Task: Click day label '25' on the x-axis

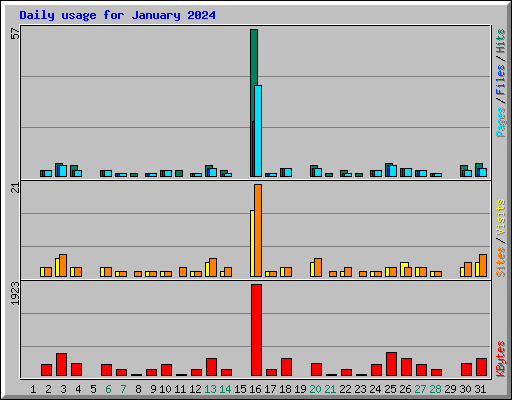Action: click(x=390, y=389)
